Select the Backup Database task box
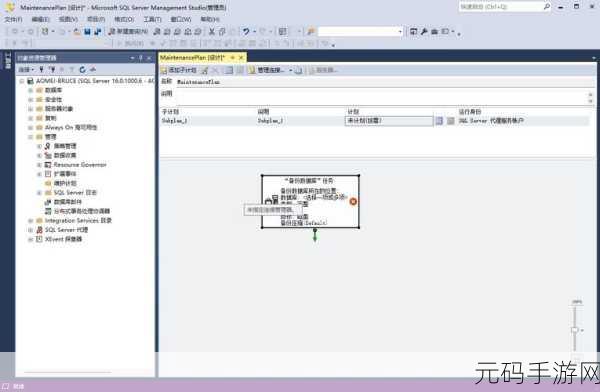This screenshot has width=600, height=392. 310,201
